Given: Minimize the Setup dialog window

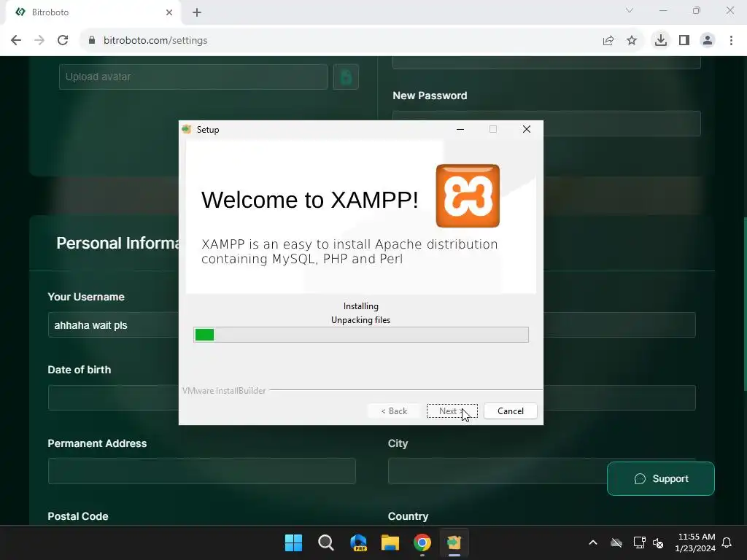Looking at the screenshot, I should coord(460,129).
